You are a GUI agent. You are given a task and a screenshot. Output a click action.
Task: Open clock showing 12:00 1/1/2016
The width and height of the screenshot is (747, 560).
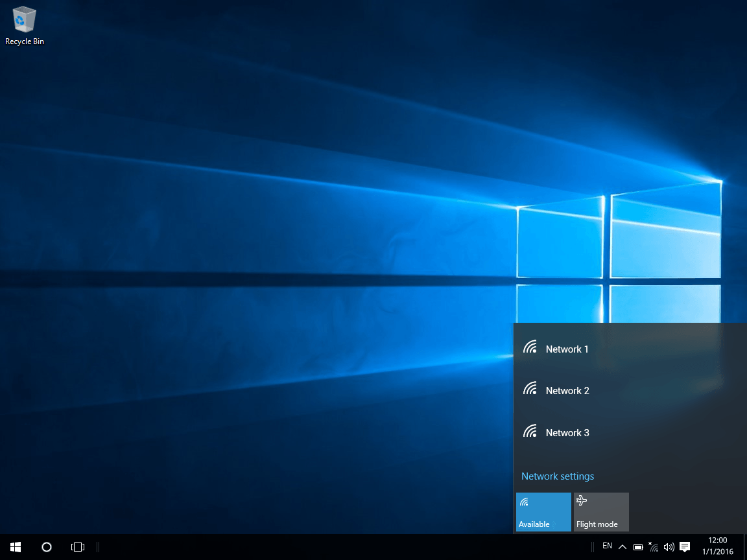coord(717,546)
